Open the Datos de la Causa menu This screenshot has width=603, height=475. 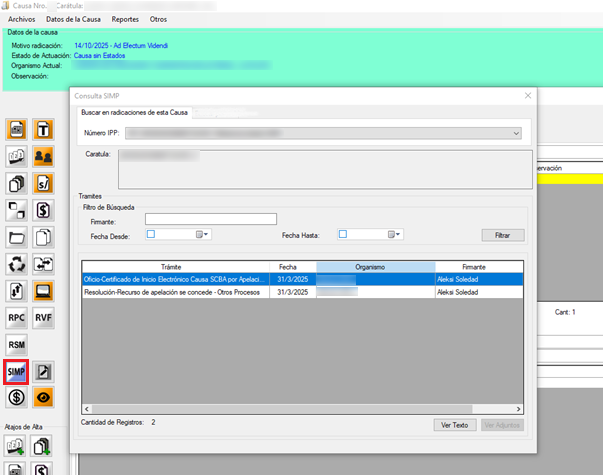(x=73, y=19)
